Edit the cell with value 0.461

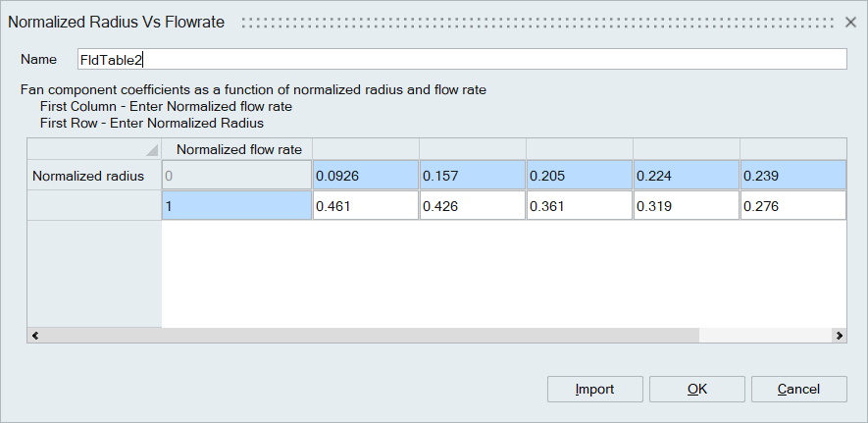click(x=365, y=206)
